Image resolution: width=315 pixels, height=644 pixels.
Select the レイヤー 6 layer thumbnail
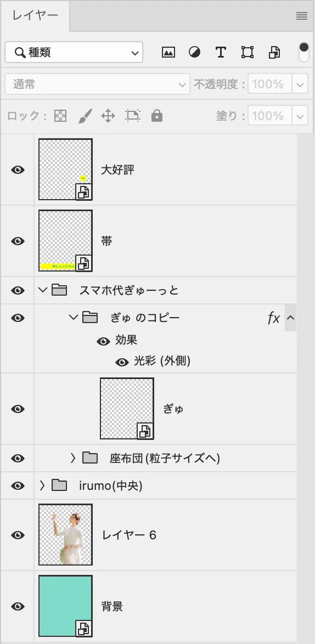[x=65, y=535]
